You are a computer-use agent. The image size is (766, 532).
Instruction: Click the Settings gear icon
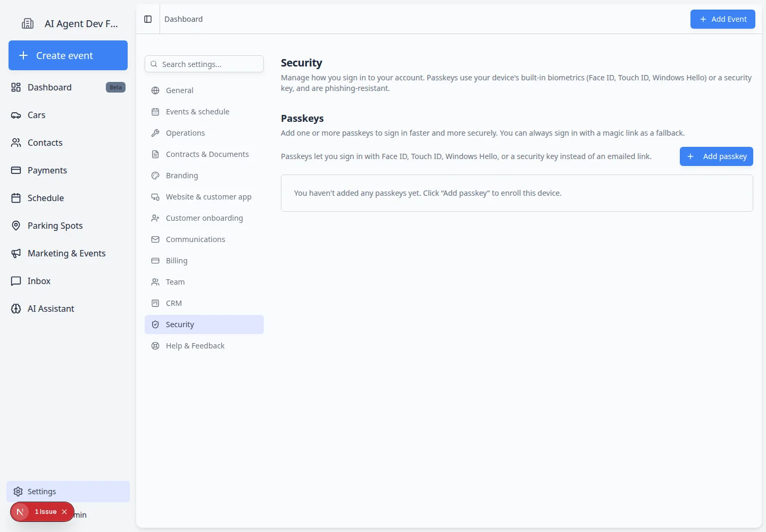tap(18, 492)
